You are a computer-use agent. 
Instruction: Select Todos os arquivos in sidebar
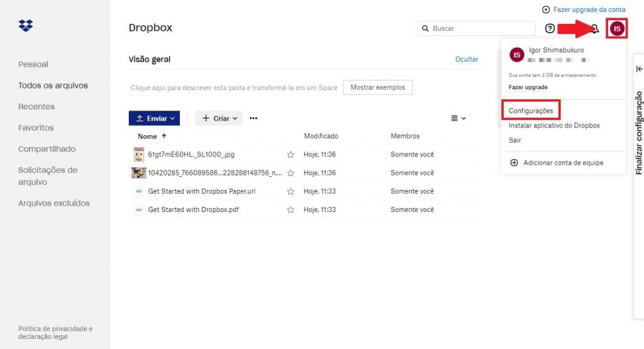(53, 86)
